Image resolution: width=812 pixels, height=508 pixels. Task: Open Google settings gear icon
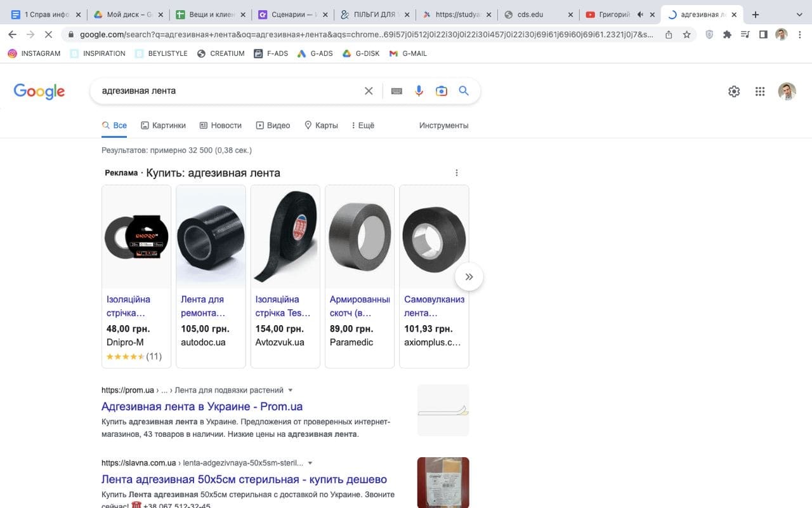[734, 91]
